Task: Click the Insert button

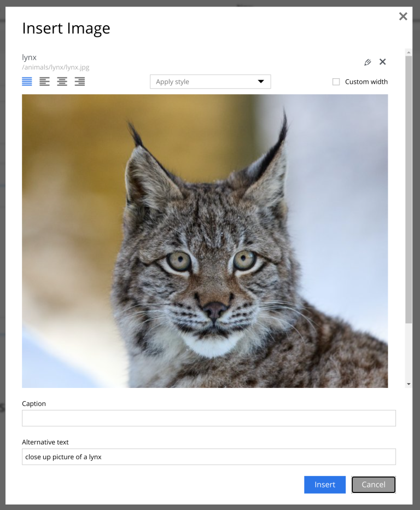Action: pyautogui.click(x=325, y=485)
